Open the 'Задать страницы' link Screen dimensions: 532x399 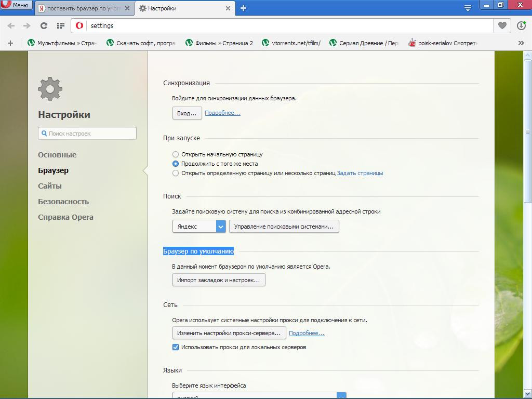(x=360, y=173)
